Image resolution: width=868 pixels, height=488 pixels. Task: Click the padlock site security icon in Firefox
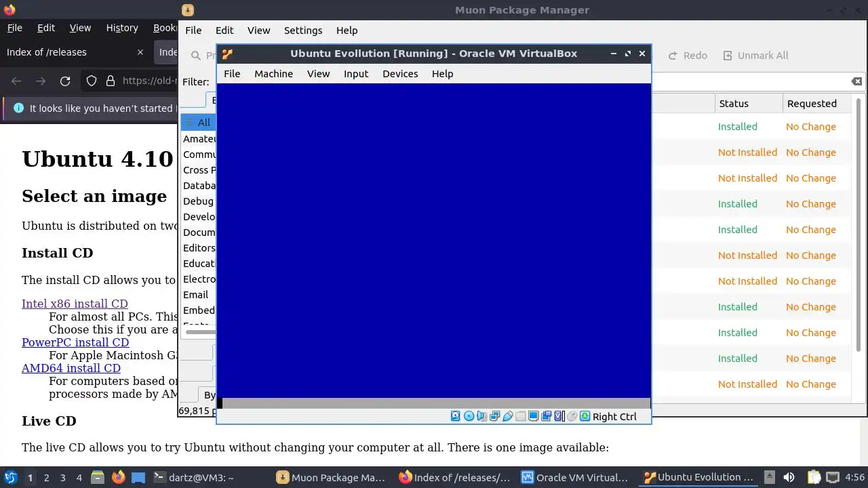[x=111, y=81]
